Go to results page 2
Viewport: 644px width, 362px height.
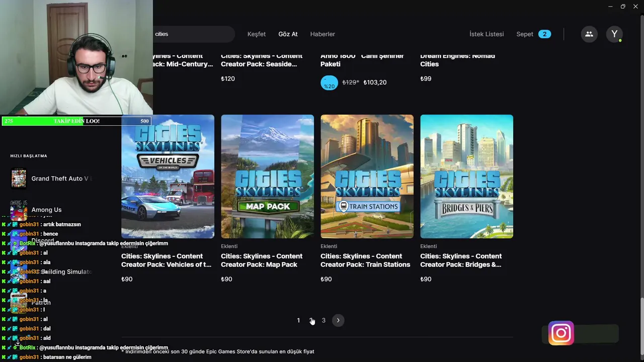(311, 320)
